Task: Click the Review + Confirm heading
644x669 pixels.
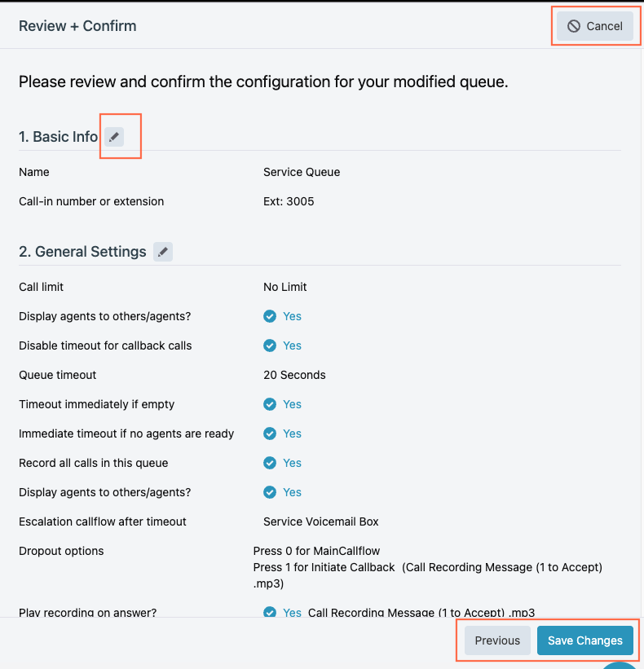Action: click(77, 26)
